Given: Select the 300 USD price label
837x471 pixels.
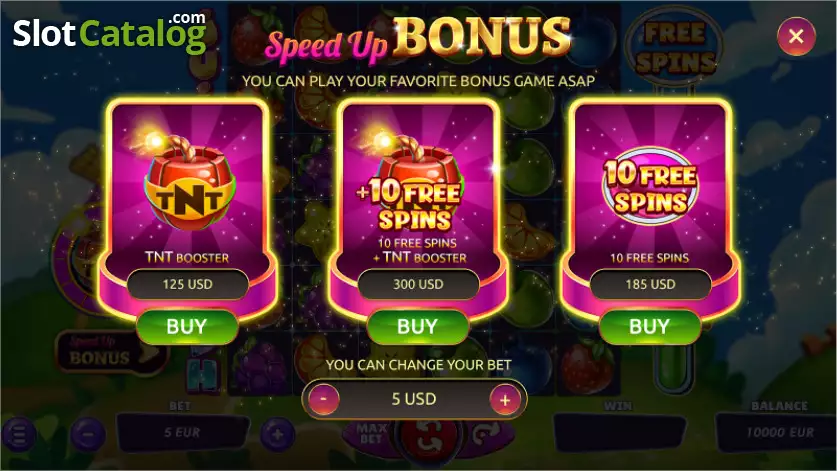Looking at the screenshot, I should [418, 284].
